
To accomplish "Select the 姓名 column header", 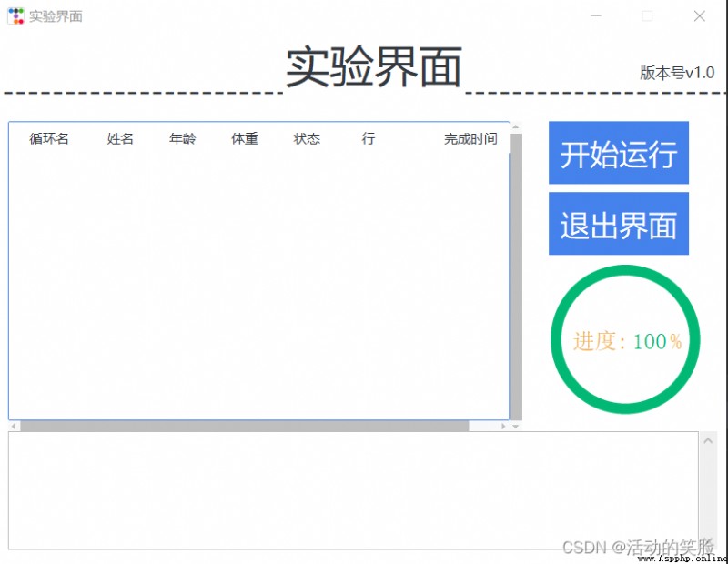I will pos(120,138).
